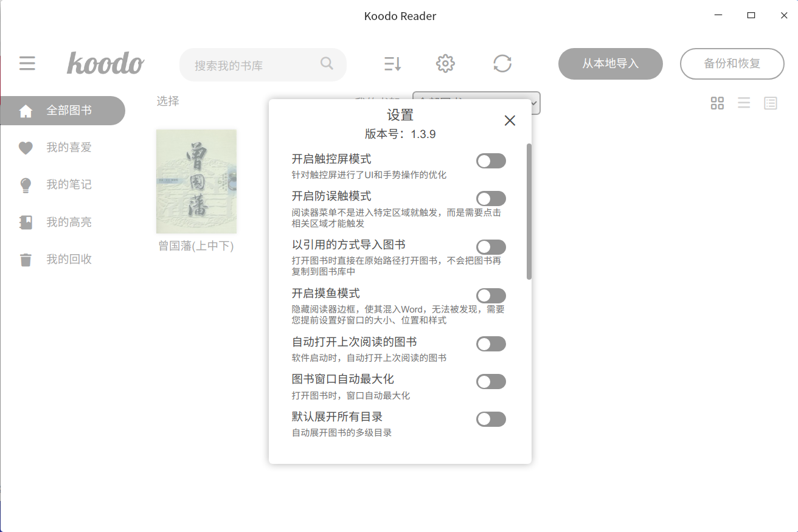The width and height of the screenshot is (798, 532).
Task: Click the settings dialog scrollbar
Action: click(529, 212)
